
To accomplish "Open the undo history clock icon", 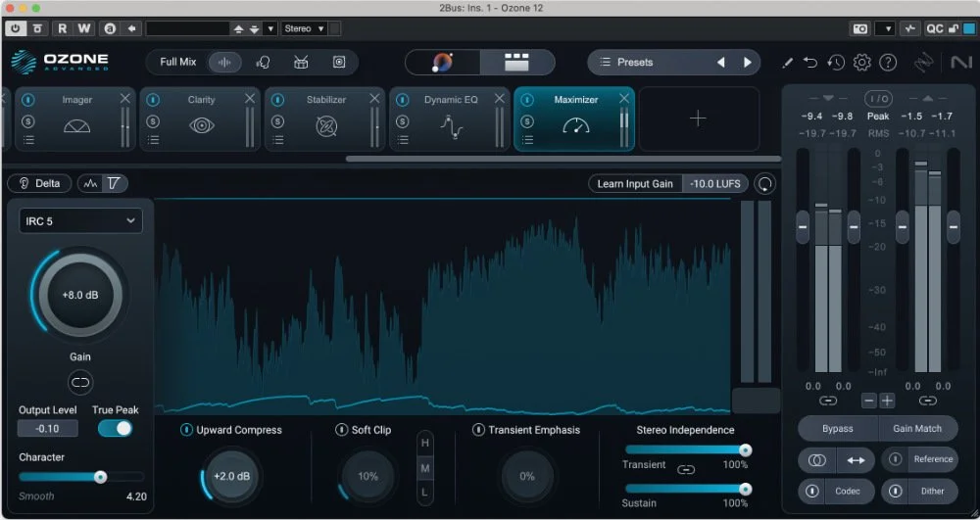I will coord(836,63).
